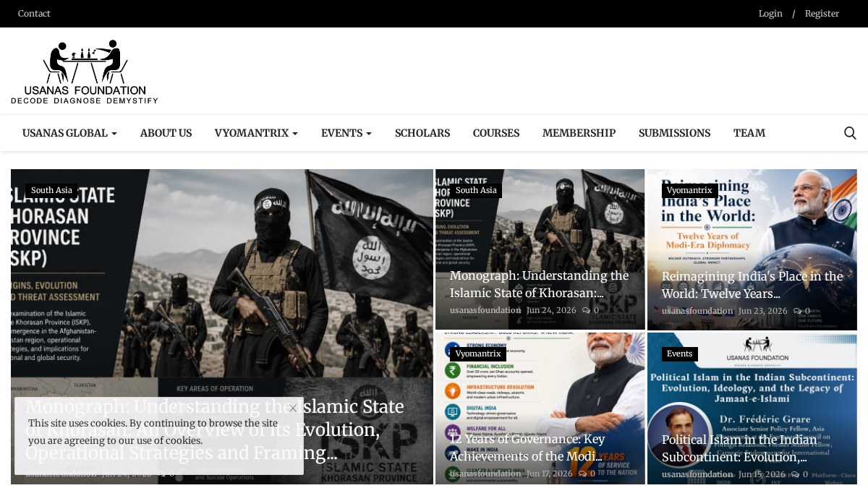Close the cookie notice with X
The width and height of the screenshot is (868, 488).
[292, 408]
